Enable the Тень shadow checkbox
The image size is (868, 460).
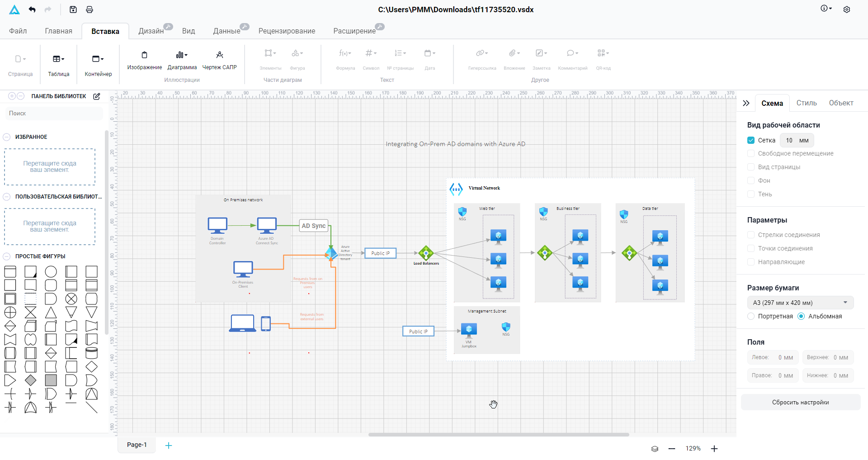point(750,194)
